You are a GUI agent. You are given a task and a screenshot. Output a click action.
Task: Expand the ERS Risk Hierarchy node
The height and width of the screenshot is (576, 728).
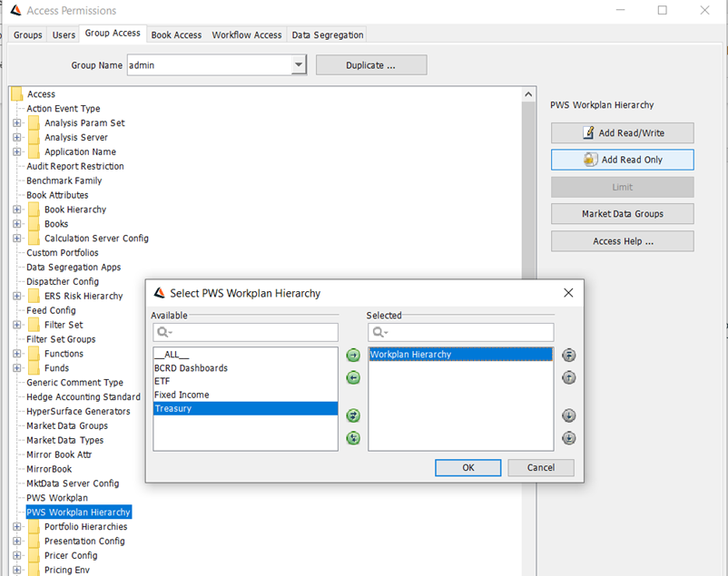[17, 296]
